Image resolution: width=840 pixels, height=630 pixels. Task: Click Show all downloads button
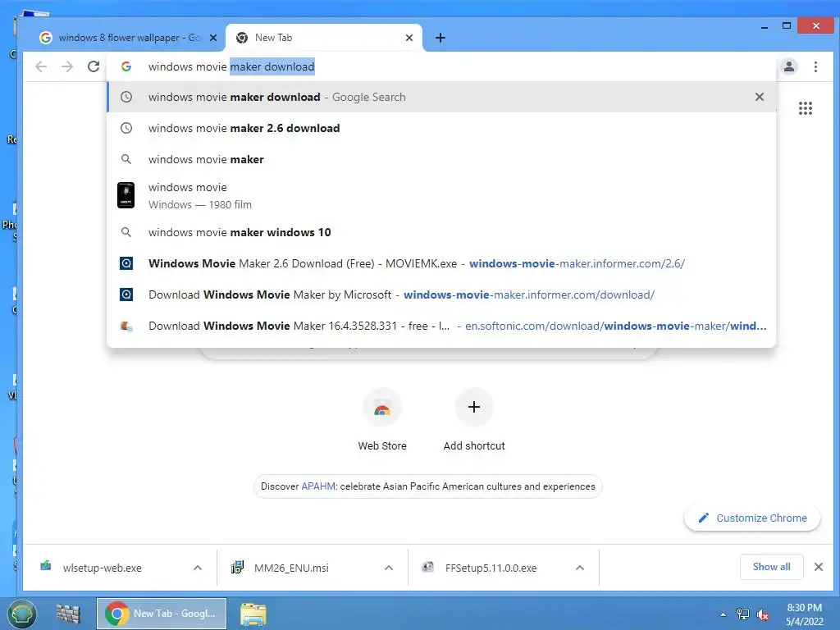pos(771,567)
